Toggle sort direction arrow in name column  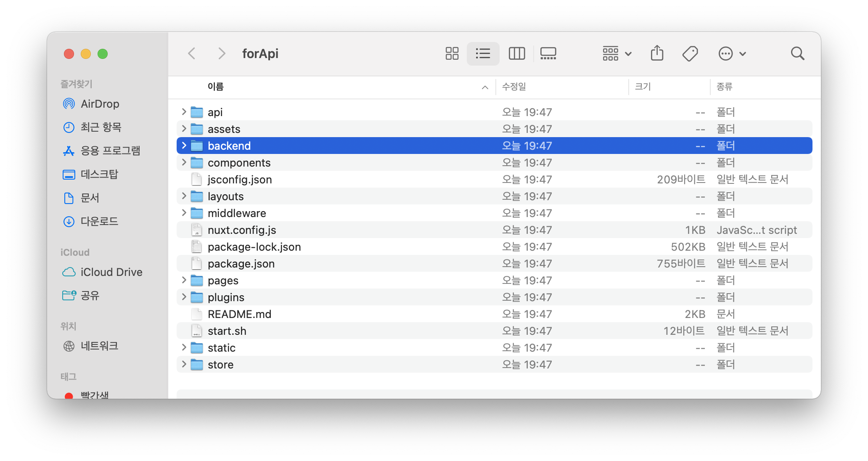point(485,87)
